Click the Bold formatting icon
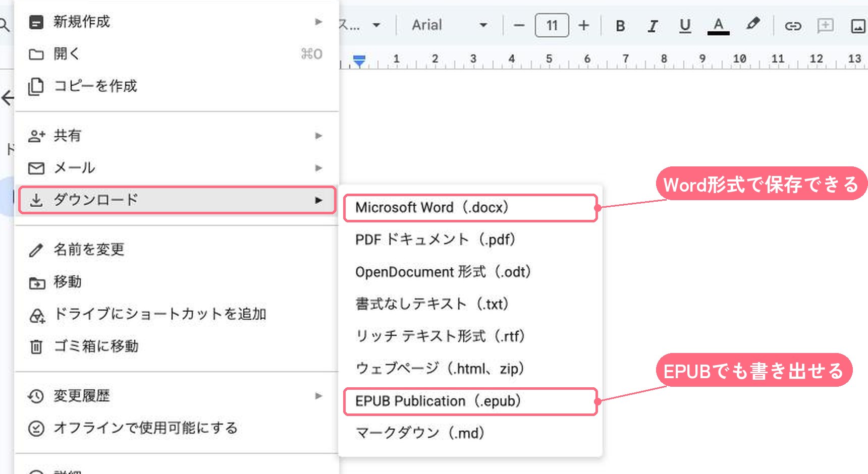This screenshot has height=474, width=868. [x=621, y=26]
